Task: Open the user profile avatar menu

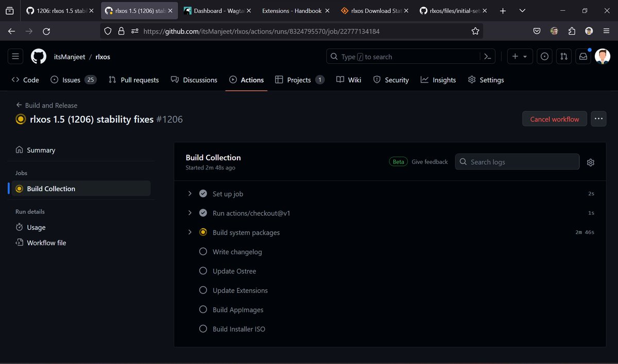Action: (603, 57)
